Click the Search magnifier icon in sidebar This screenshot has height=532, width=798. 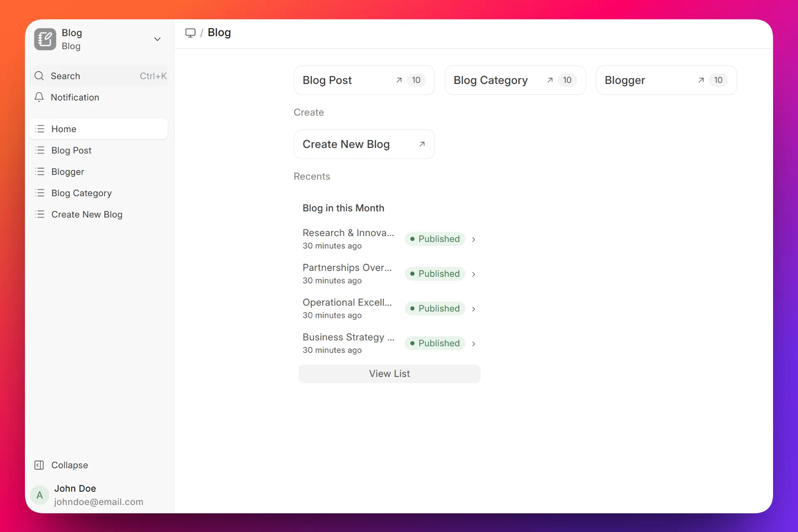39,76
